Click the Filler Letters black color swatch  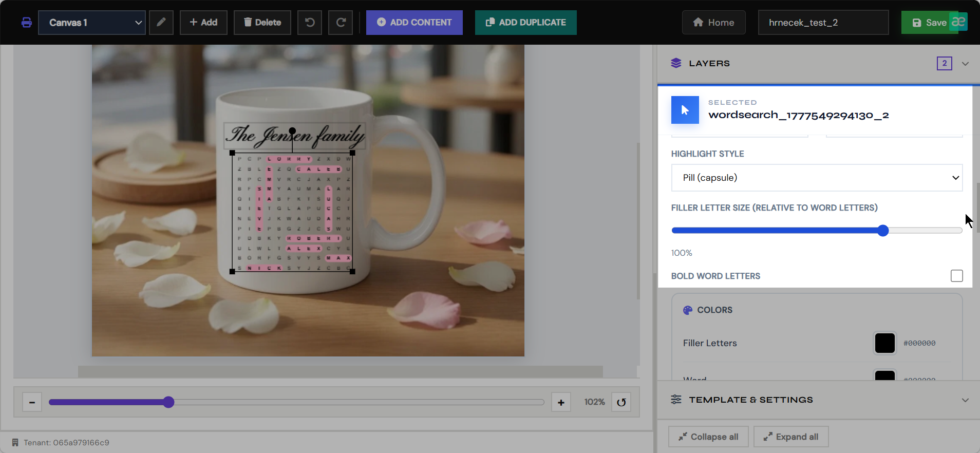(885, 343)
